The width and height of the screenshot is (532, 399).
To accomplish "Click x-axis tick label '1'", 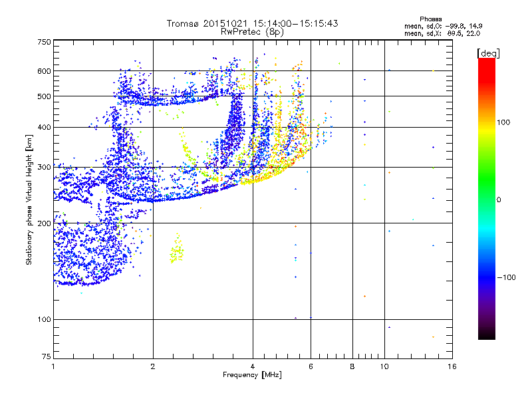I will pyautogui.click(x=53, y=366).
